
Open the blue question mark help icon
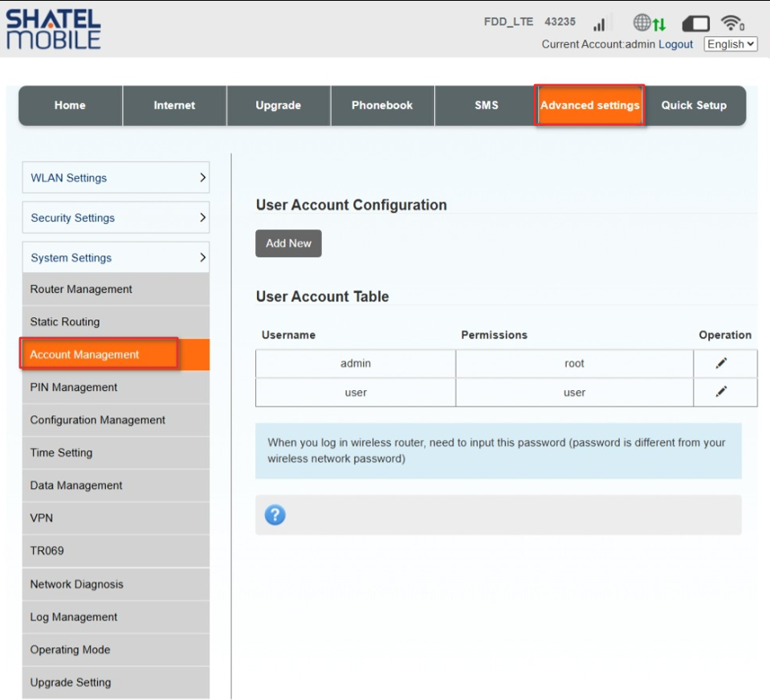275,515
